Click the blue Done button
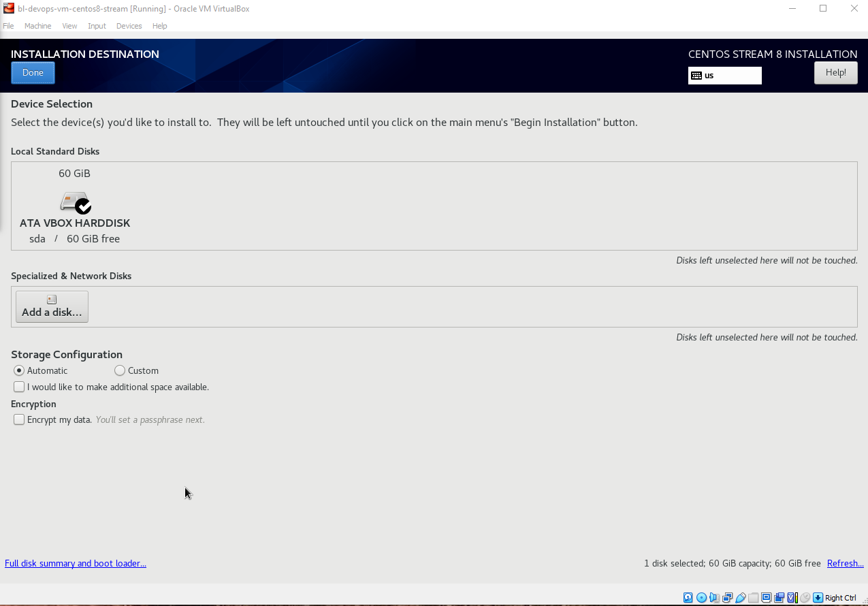The width and height of the screenshot is (868, 606). [x=33, y=73]
